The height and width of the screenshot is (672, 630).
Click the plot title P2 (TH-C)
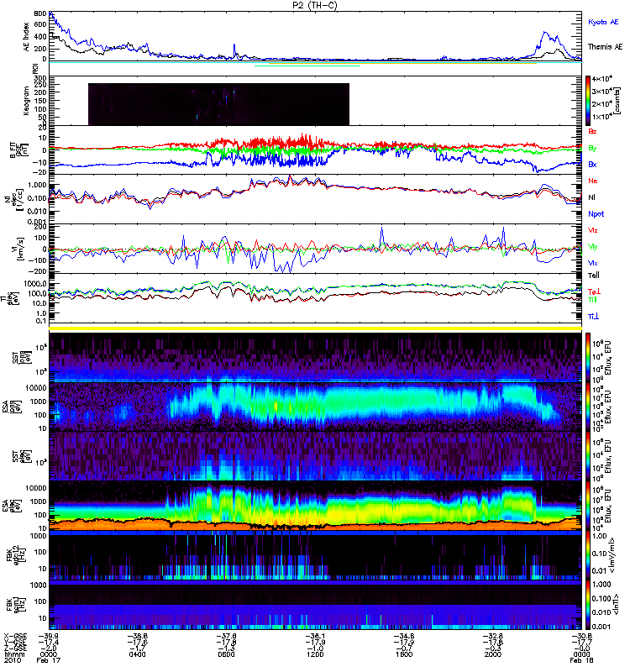point(314,5)
